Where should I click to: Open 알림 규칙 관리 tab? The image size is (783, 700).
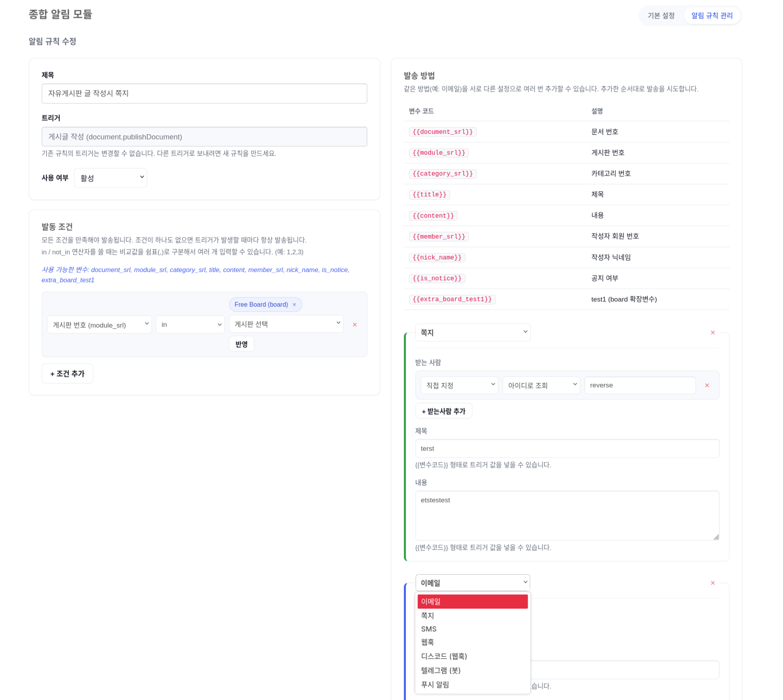click(x=712, y=16)
